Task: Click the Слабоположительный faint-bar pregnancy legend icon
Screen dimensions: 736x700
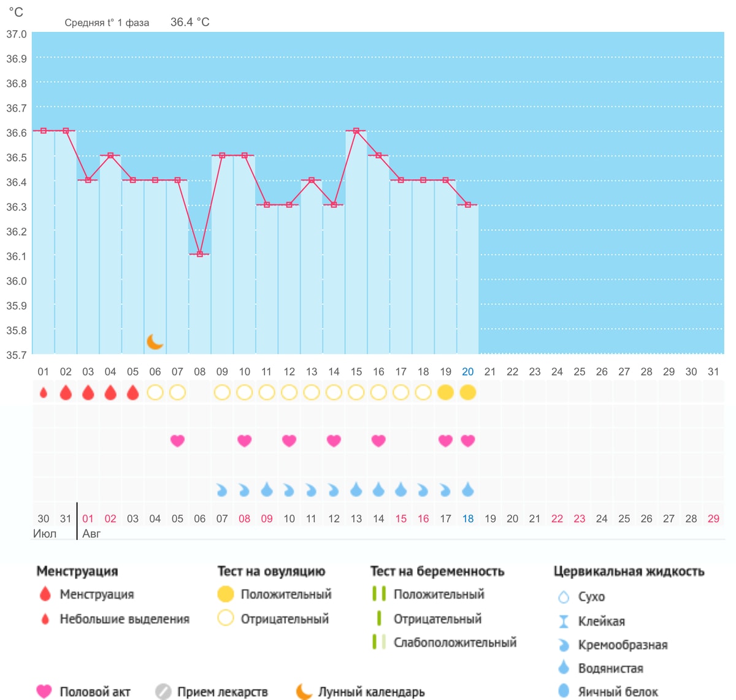Action: [x=379, y=642]
